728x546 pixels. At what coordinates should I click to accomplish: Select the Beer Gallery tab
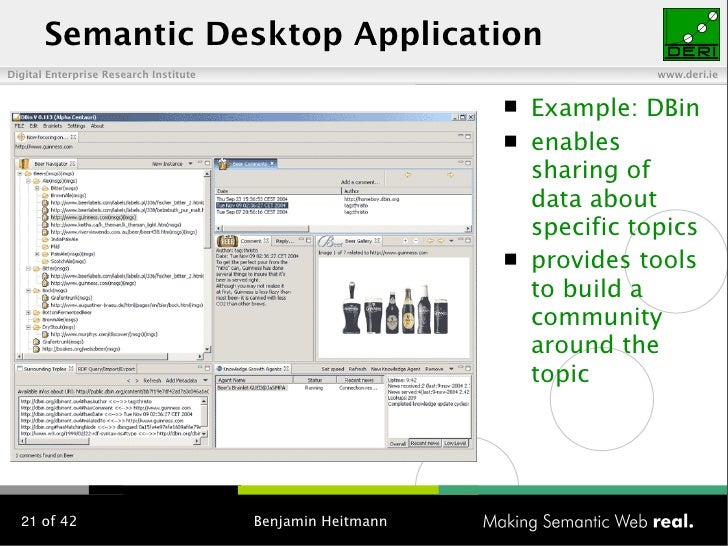pyautogui.click(x=350, y=241)
